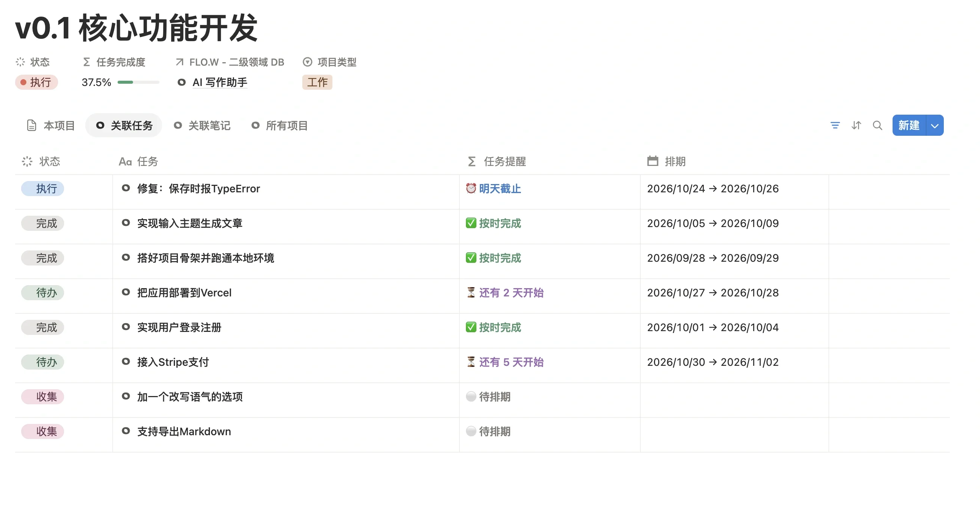Open the sort arrows icon
The height and width of the screenshot is (528, 980).
point(856,125)
